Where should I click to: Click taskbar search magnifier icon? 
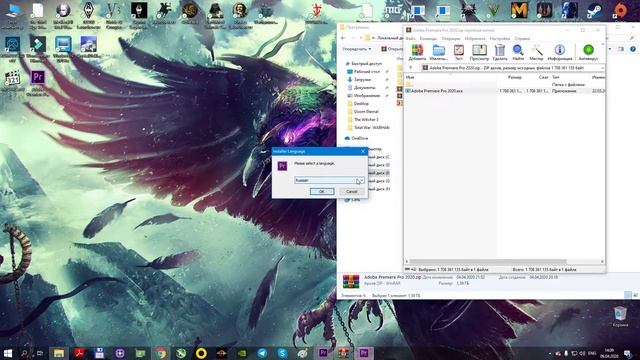click(x=24, y=353)
